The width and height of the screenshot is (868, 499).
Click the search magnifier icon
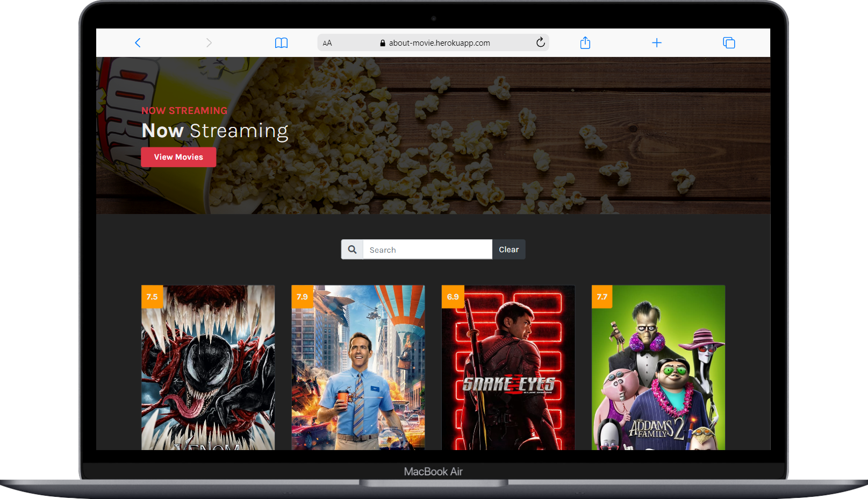point(352,249)
